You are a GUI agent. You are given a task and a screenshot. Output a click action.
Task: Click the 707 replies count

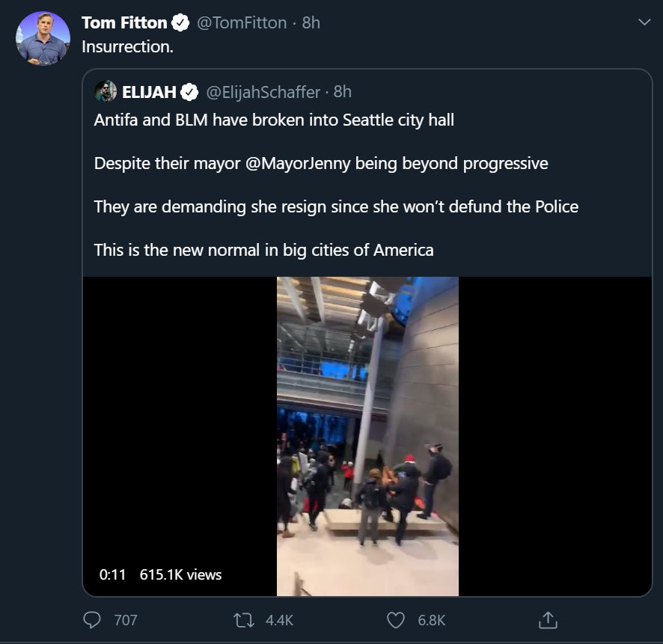tap(125, 620)
